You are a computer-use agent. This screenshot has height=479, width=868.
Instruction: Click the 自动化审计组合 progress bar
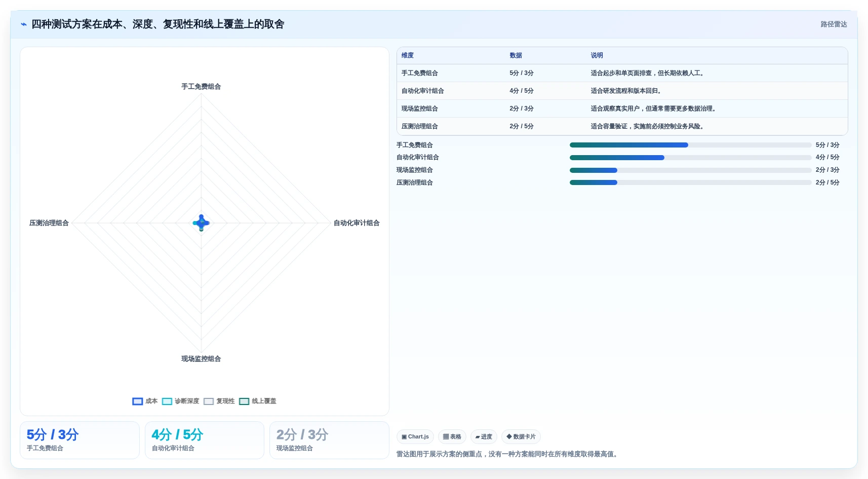pos(690,158)
